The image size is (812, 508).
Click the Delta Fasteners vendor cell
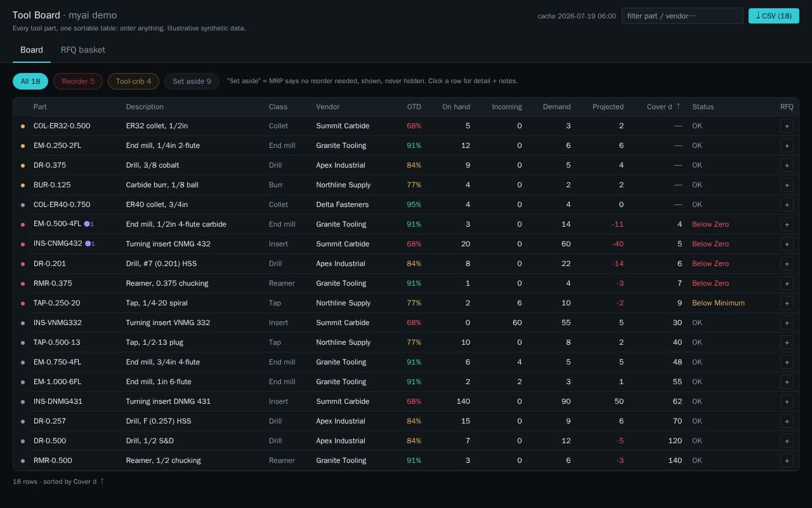pos(343,204)
